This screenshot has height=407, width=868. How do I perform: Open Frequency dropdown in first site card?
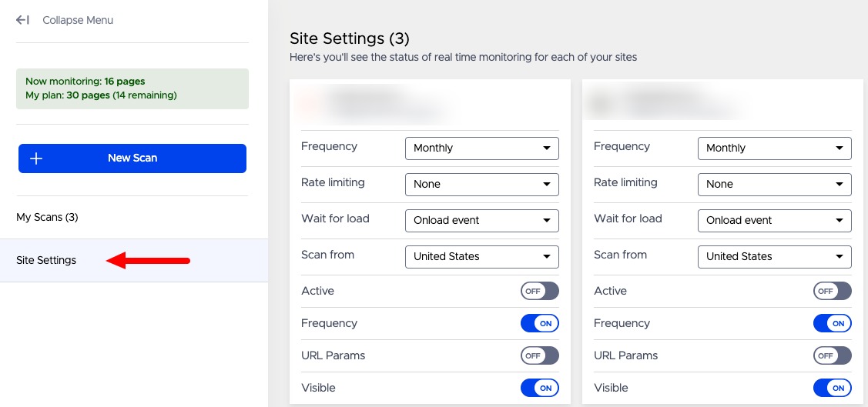pos(481,148)
